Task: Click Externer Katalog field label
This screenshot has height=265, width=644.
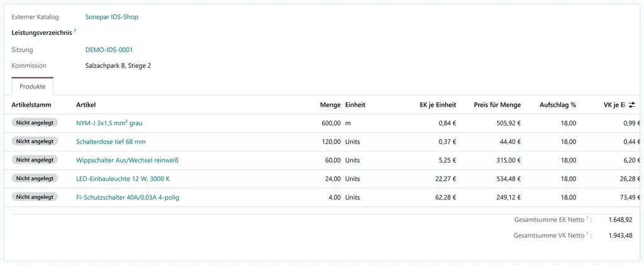Action: [x=35, y=17]
